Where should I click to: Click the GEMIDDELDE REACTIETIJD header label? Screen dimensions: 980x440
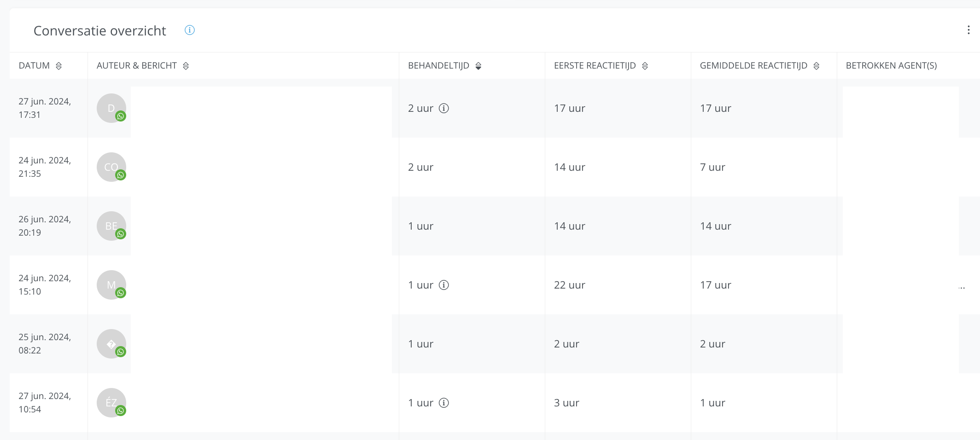pyautogui.click(x=753, y=66)
